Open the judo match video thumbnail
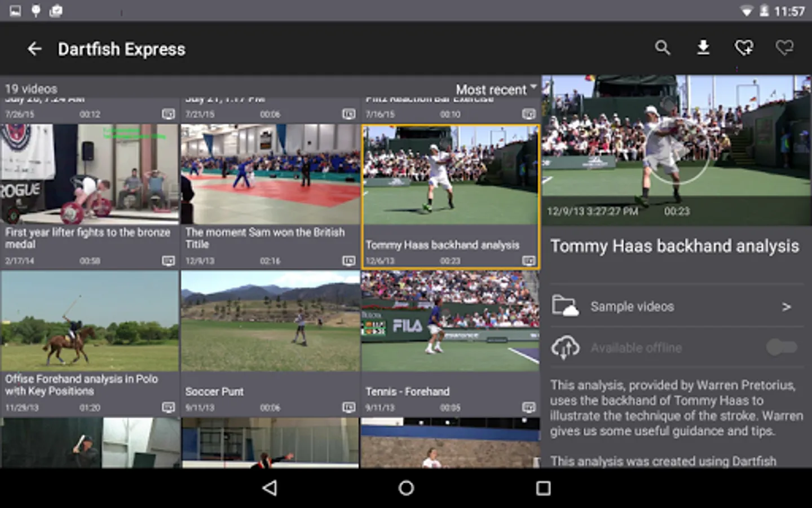The width and height of the screenshot is (812, 508). click(x=270, y=174)
